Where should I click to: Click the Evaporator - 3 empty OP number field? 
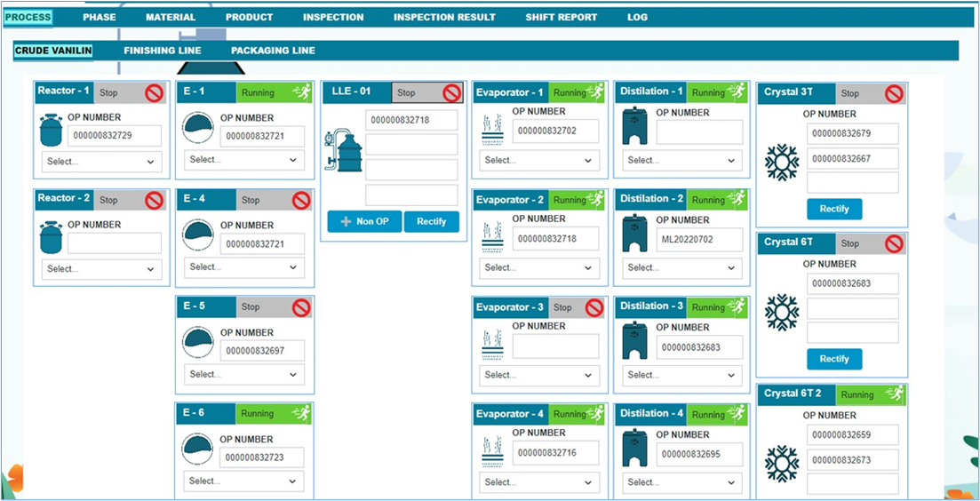click(x=555, y=346)
